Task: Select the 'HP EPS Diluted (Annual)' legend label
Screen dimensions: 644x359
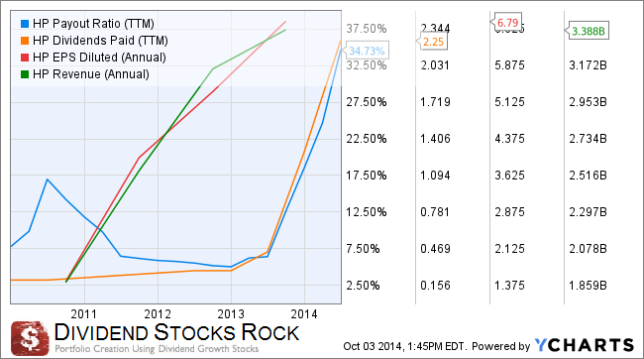Action: 99,58
